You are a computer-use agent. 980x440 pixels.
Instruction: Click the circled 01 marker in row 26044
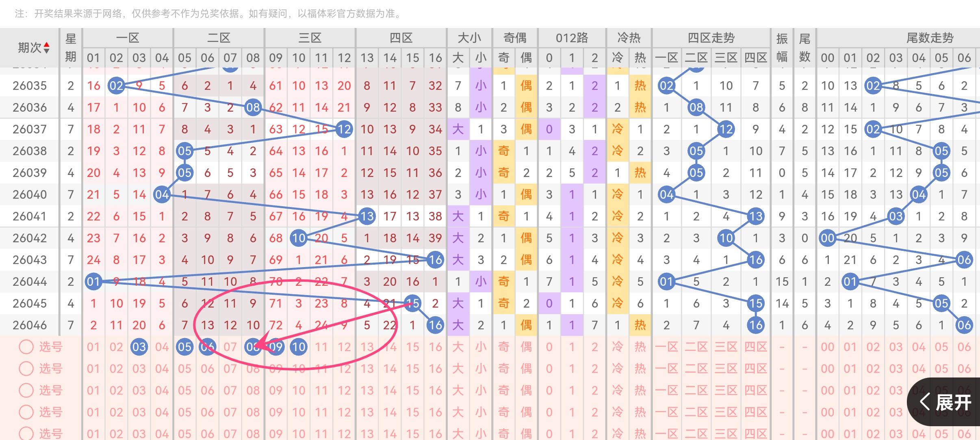coord(94,282)
